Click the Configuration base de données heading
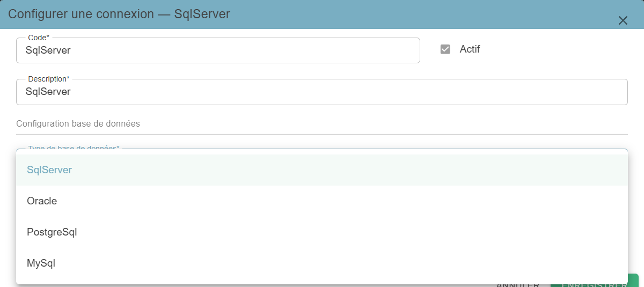 click(78, 124)
